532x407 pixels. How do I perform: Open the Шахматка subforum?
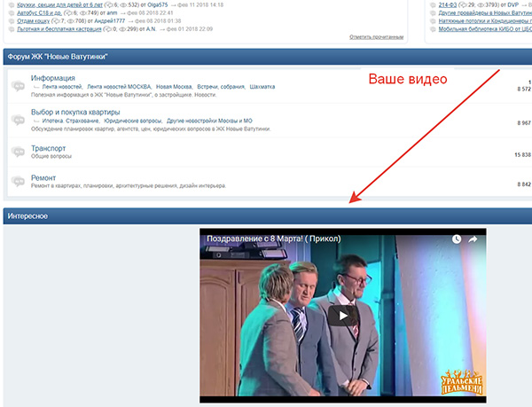(262, 87)
